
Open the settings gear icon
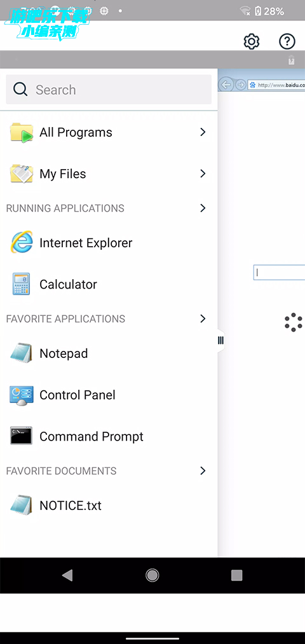pyautogui.click(x=251, y=41)
